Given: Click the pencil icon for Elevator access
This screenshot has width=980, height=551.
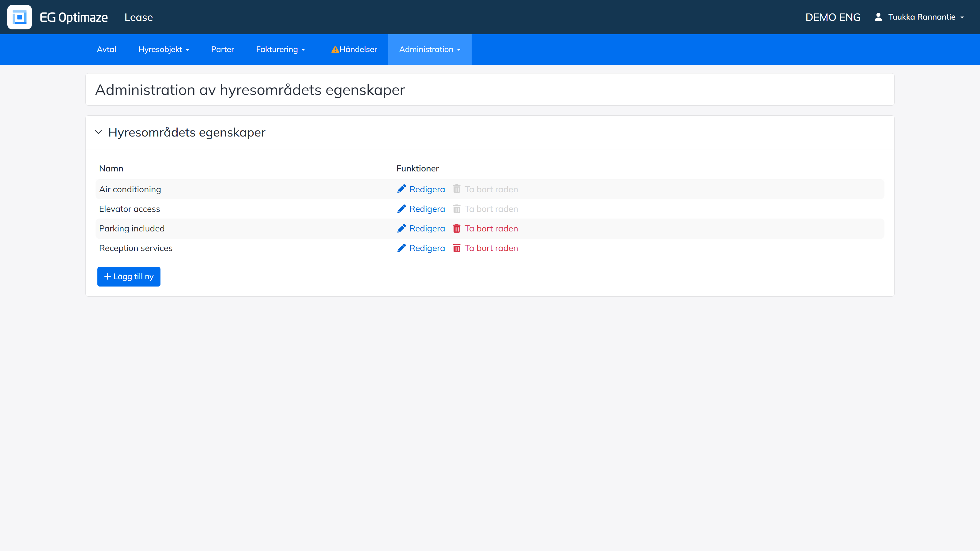Looking at the screenshot, I should [401, 209].
